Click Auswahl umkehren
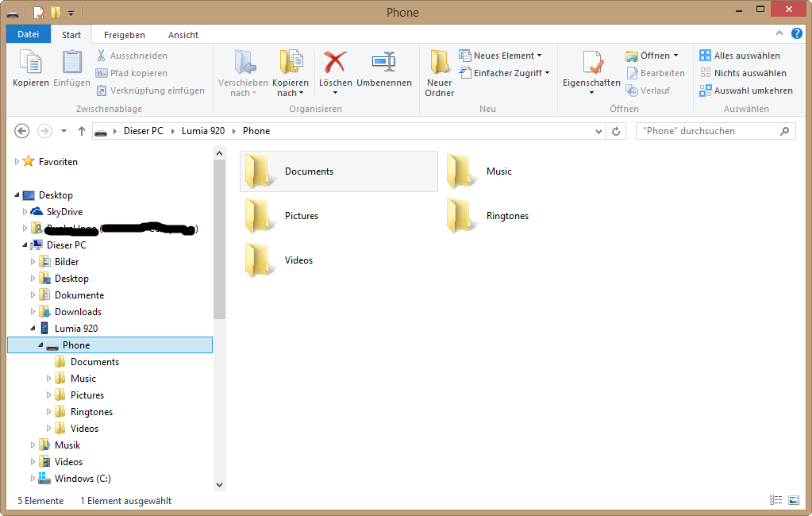 point(745,90)
